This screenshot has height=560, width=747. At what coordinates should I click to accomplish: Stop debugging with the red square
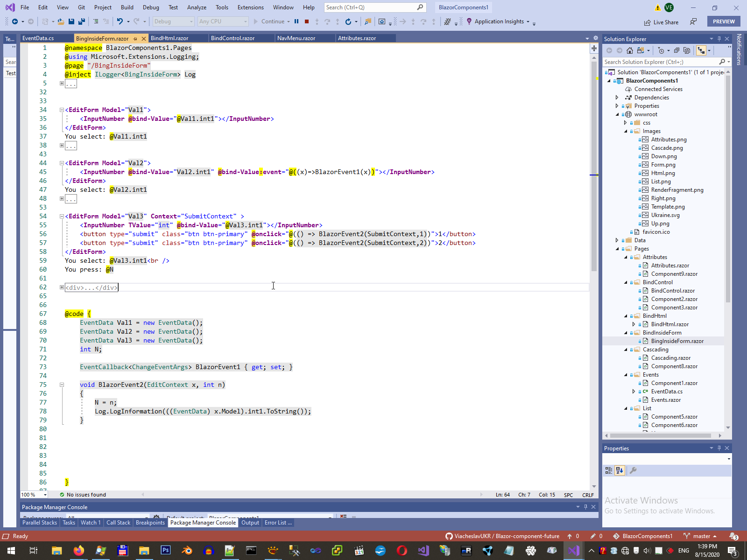coord(307,21)
